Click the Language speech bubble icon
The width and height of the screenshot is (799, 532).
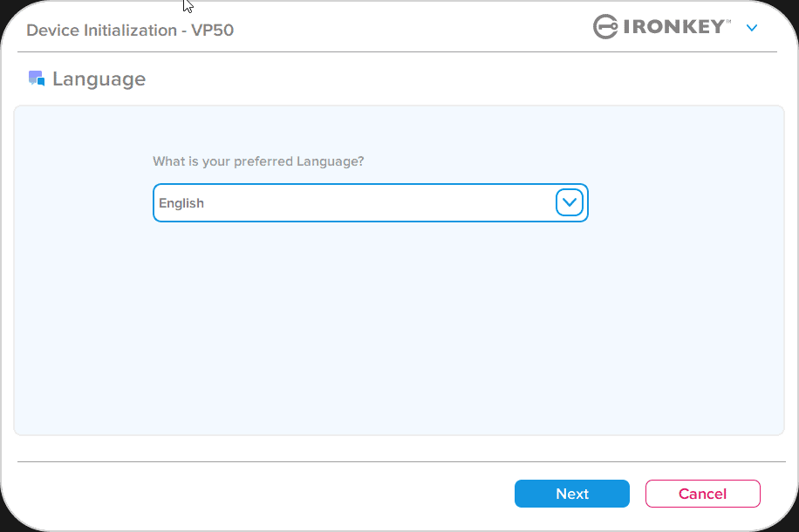pos(36,78)
